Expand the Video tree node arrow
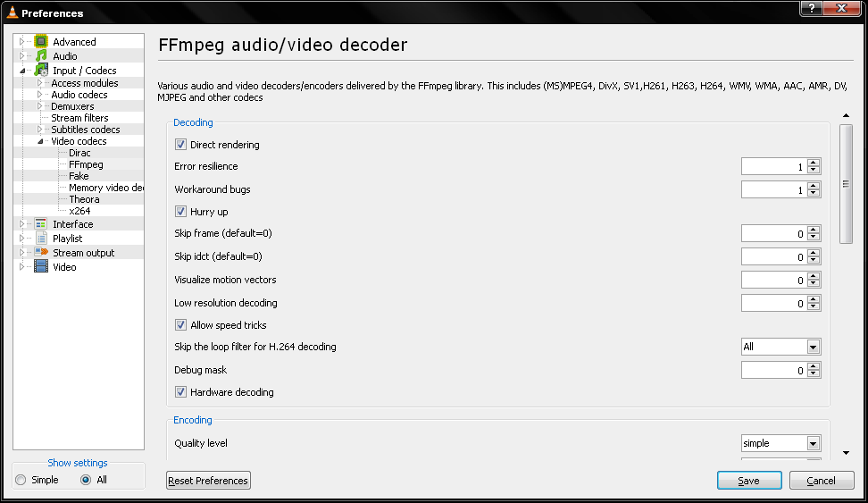This screenshot has width=868, height=503. coord(21,267)
